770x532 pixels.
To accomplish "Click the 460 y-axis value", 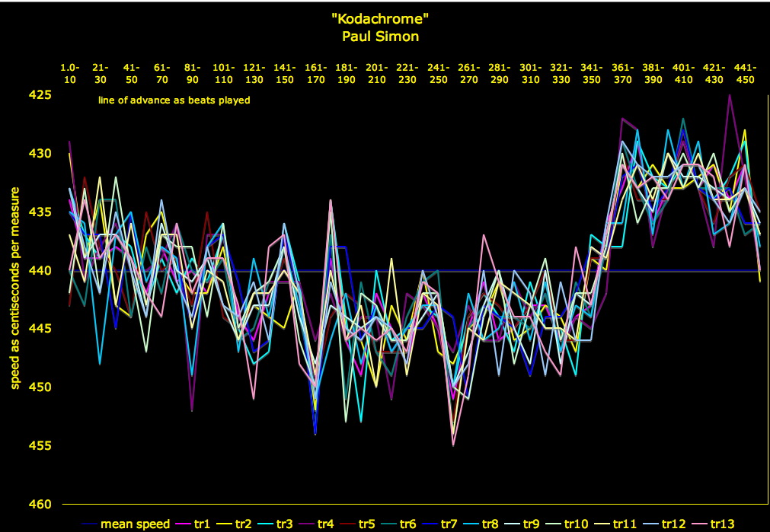I will coord(40,504).
